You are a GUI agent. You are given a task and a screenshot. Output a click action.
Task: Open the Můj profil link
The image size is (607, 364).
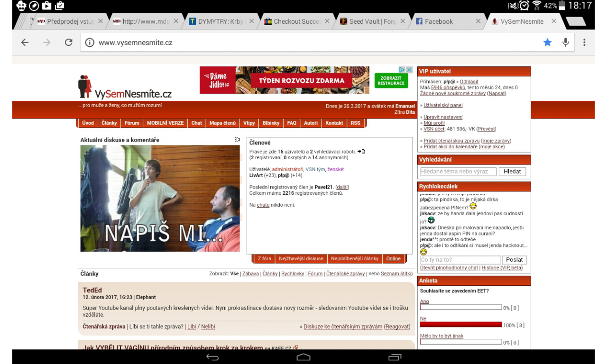[x=434, y=123]
